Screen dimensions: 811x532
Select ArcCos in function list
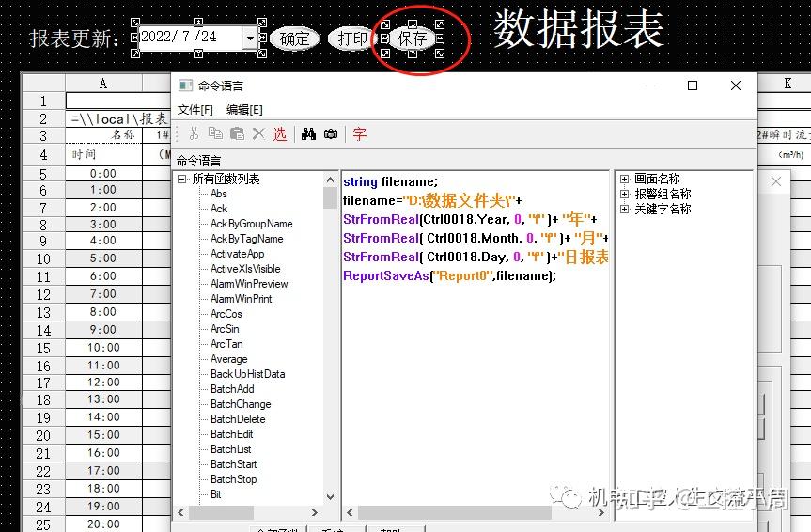pos(226,314)
